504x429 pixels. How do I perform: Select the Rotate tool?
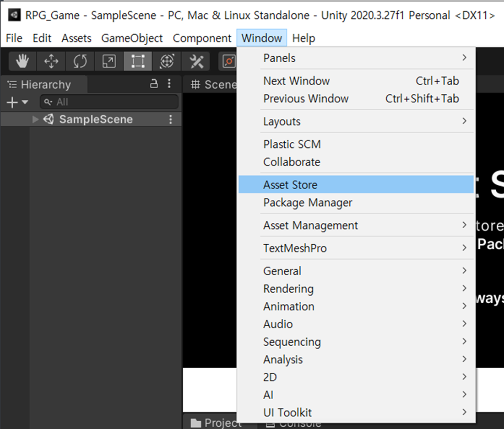[x=80, y=61]
